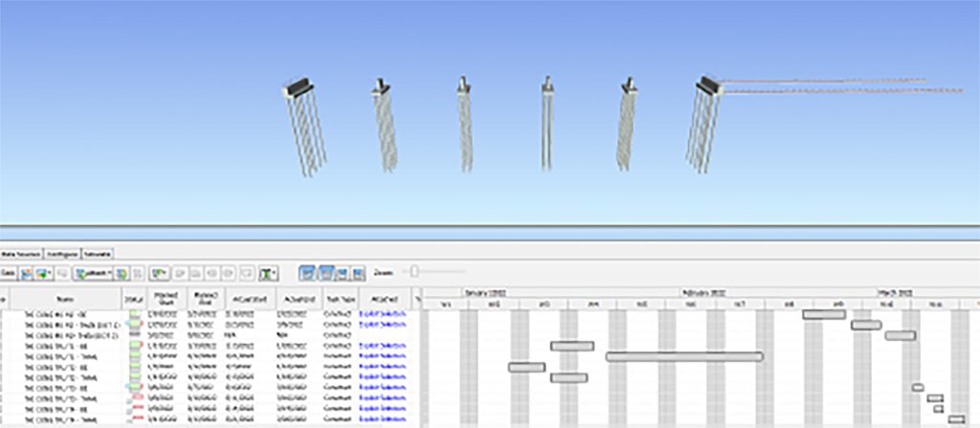Expand the Auto-Add Tasks dropdown

pos(44,273)
